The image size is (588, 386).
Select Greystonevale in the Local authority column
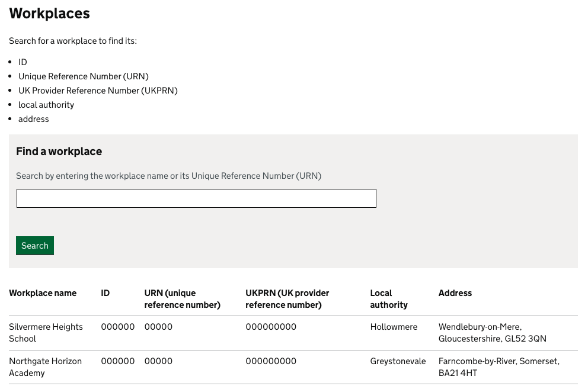398,361
